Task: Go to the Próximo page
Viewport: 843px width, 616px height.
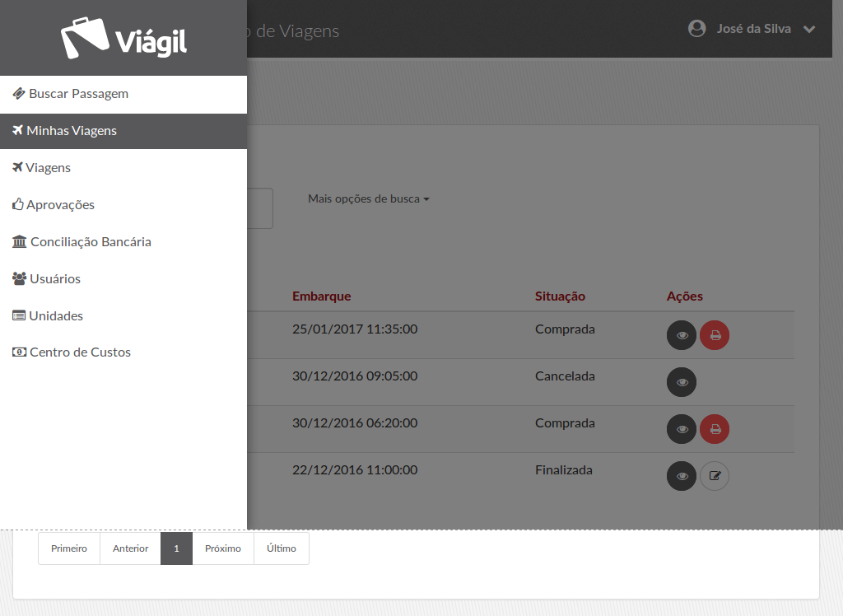Action: pos(223,548)
